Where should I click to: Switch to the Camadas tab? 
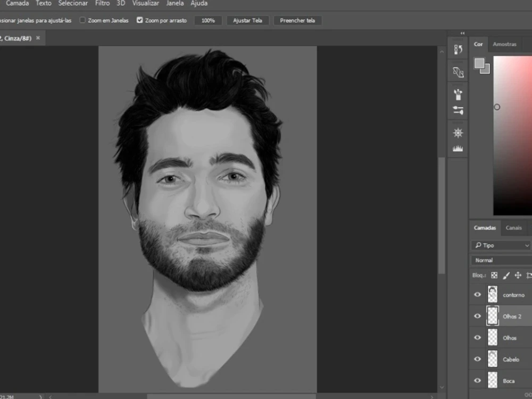[x=485, y=228]
